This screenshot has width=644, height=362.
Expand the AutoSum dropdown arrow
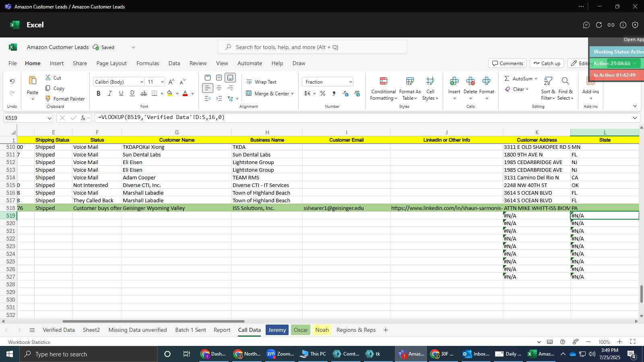click(536, 79)
